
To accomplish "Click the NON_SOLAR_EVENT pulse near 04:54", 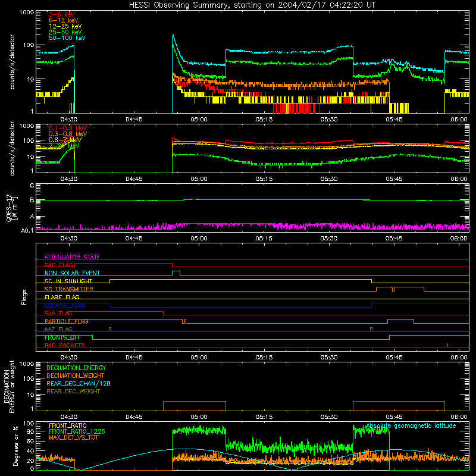I will click(x=176, y=273).
